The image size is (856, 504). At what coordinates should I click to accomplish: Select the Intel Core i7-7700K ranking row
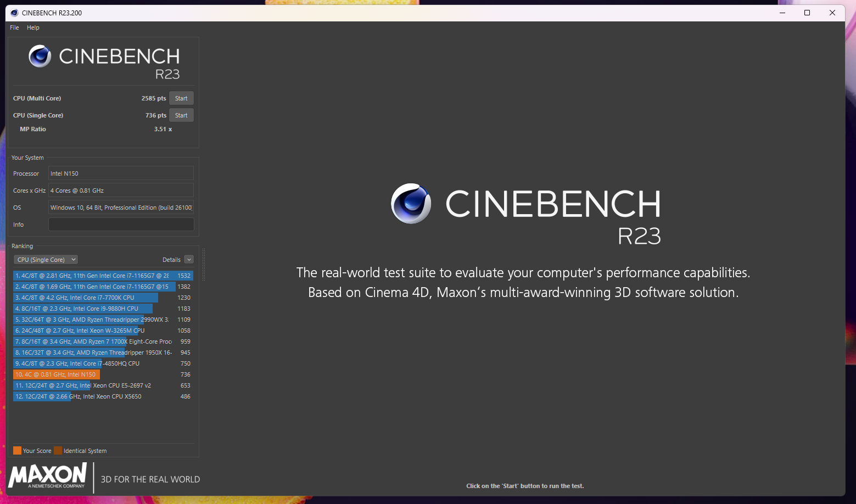click(103, 298)
